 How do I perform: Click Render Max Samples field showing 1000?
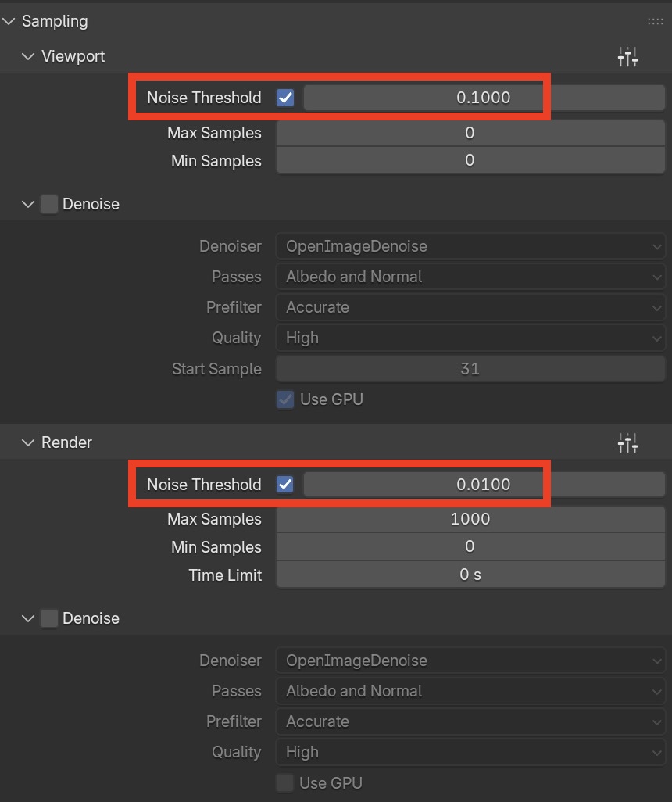pyautogui.click(x=470, y=519)
